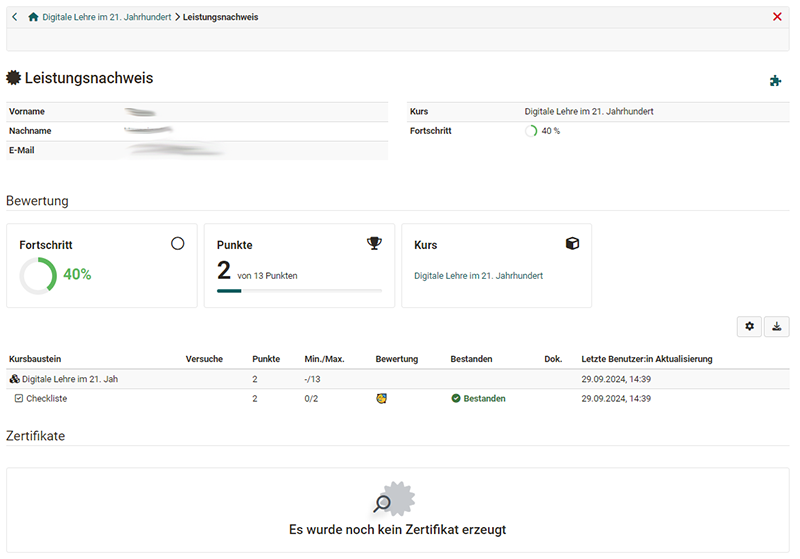The width and height of the screenshot is (800, 559).
Task: Sort by the Punkte column header
Action: [x=265, y=359]
